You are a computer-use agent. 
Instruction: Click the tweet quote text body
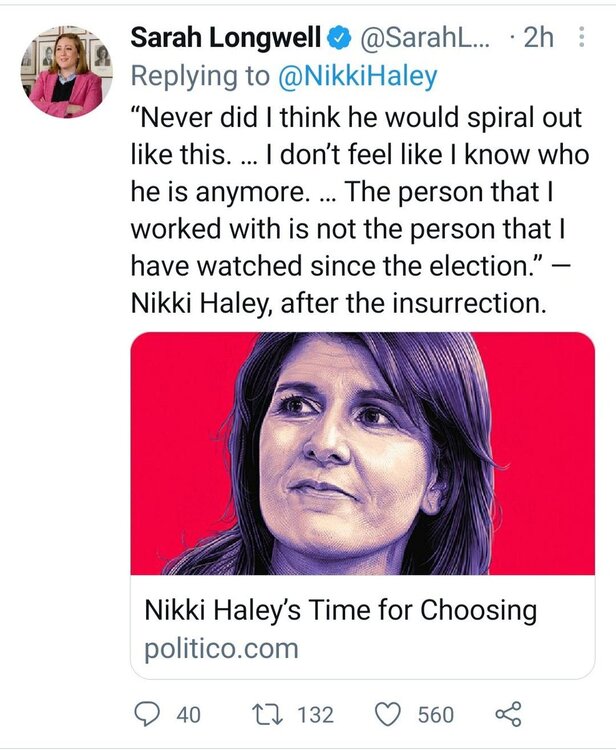click(360, 190)
